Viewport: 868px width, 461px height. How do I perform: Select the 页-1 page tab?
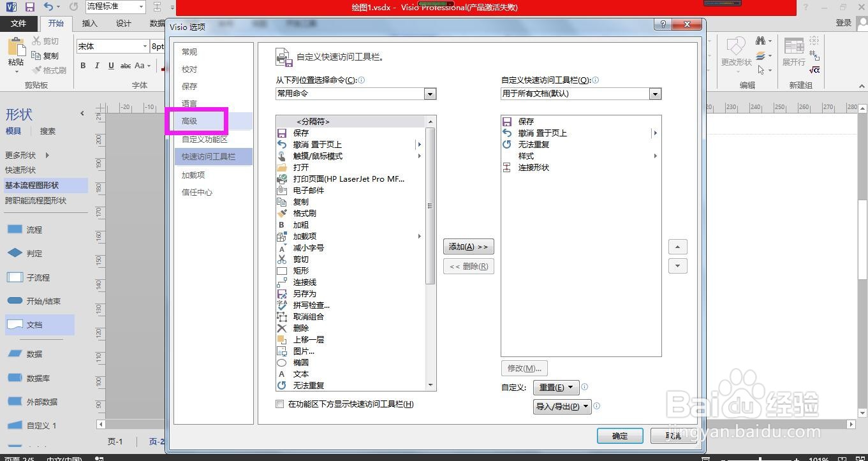tap(115, 441)
